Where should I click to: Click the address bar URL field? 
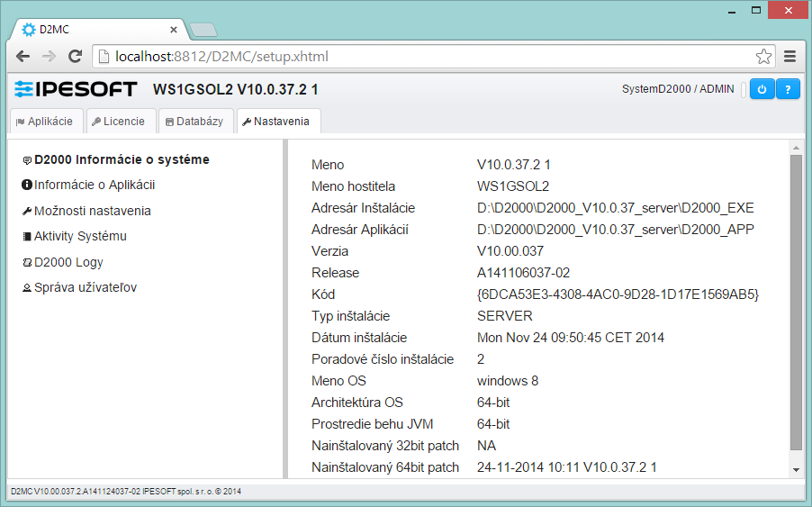point(423,57)
